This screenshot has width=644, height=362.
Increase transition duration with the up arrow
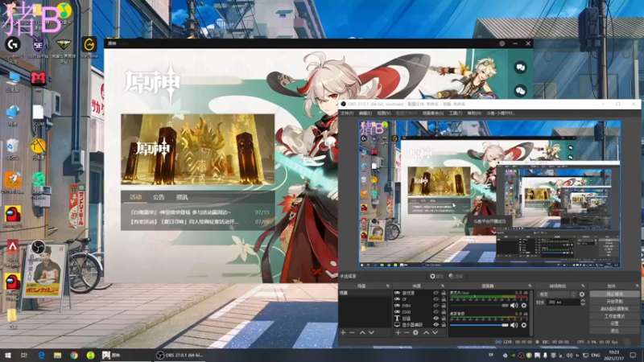pyautogui.click(x=583, y=300)
